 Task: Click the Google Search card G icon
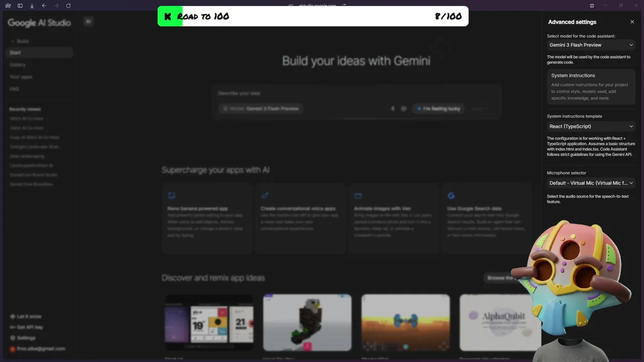click(451, 196)
